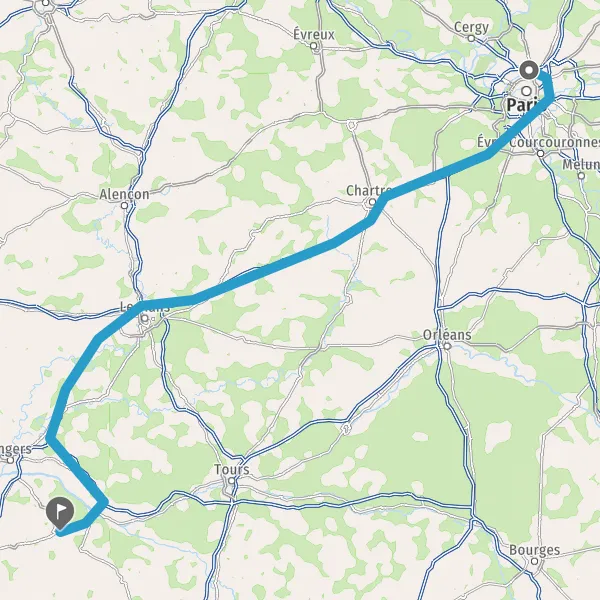Image resolution: width=600 pixels, height=600 pixels.
Task: Select the Bourges city dot
Action: (535, 561)
